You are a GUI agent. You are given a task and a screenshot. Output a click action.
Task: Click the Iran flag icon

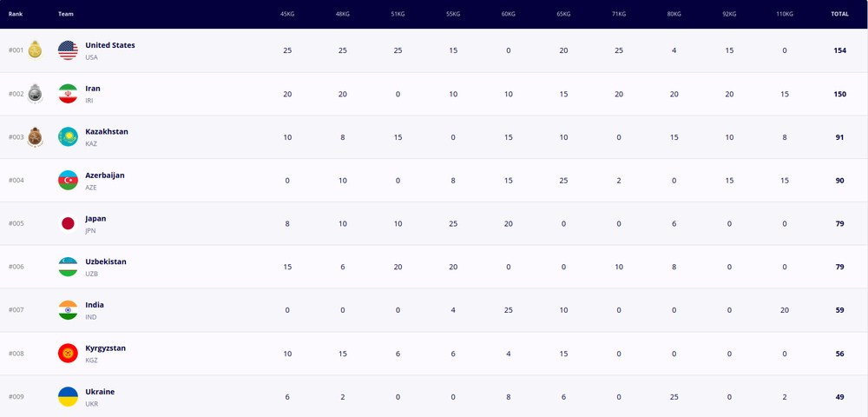tap(68, 94)
